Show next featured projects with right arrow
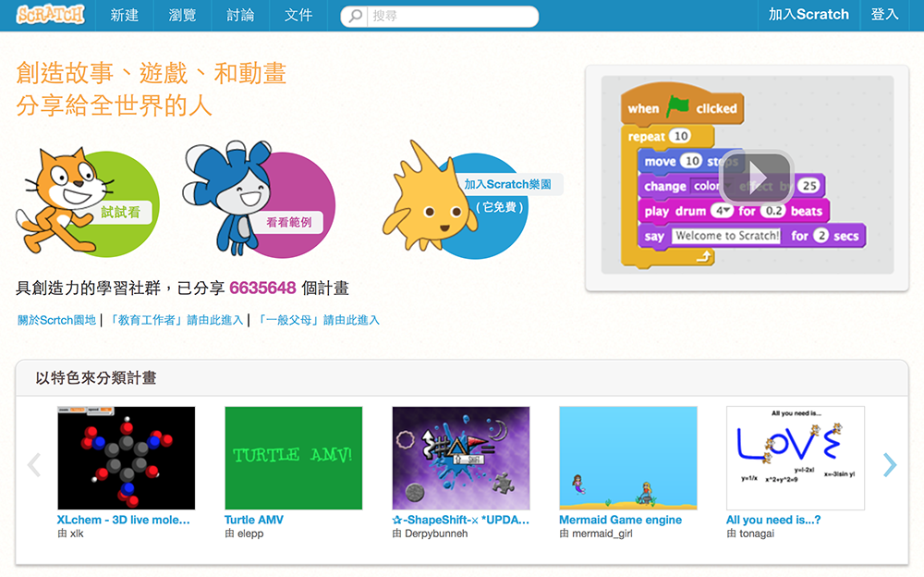 [890, 465]
